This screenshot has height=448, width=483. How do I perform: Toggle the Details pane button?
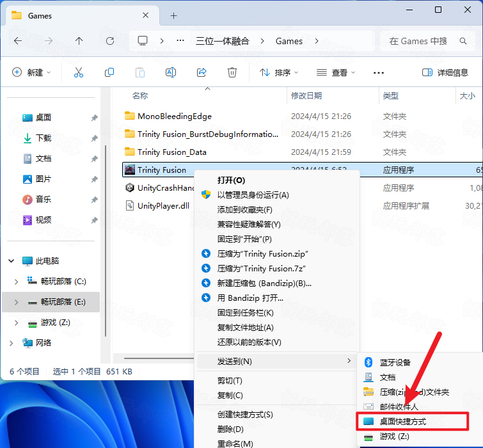pyautogui.click(x=445, y=72)
